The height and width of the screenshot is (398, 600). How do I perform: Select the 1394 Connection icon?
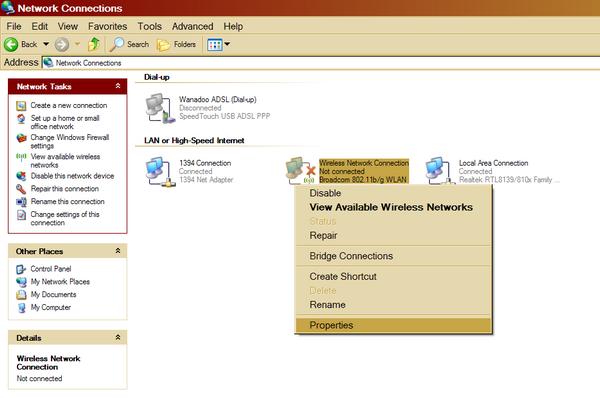(160, 171)
